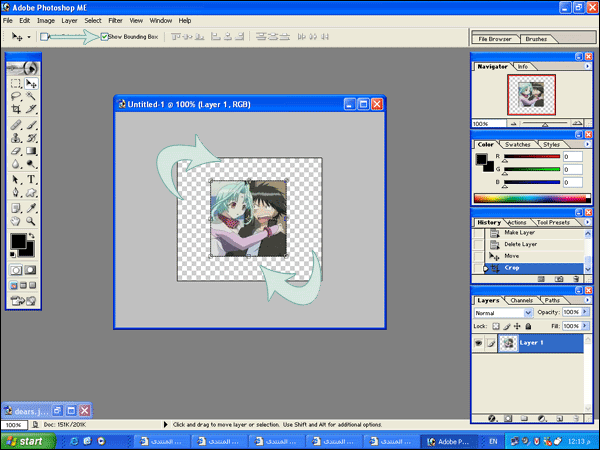The image size is (600, 450).
Task: Click the color spectrum ramp bar
Action: [532, 198]
